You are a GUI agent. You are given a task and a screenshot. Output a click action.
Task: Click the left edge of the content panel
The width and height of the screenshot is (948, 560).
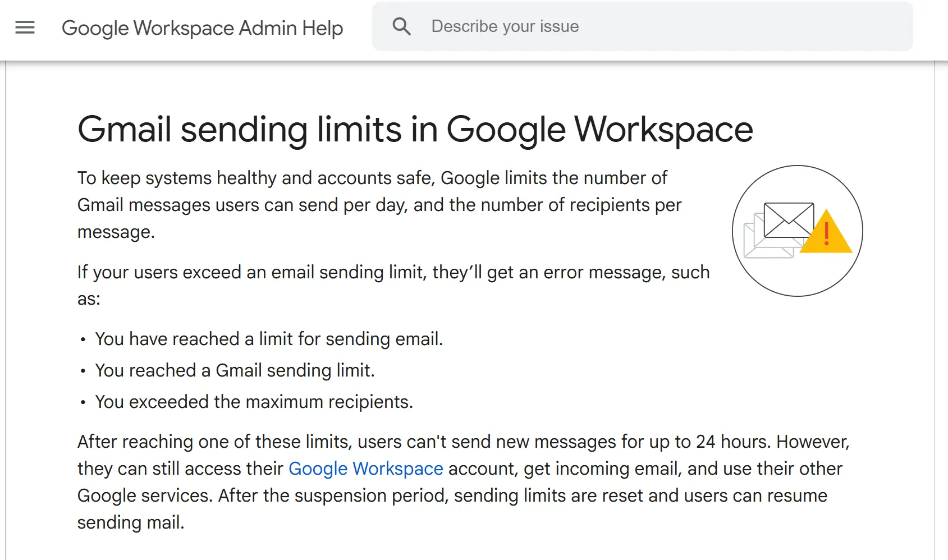point(7,309)
